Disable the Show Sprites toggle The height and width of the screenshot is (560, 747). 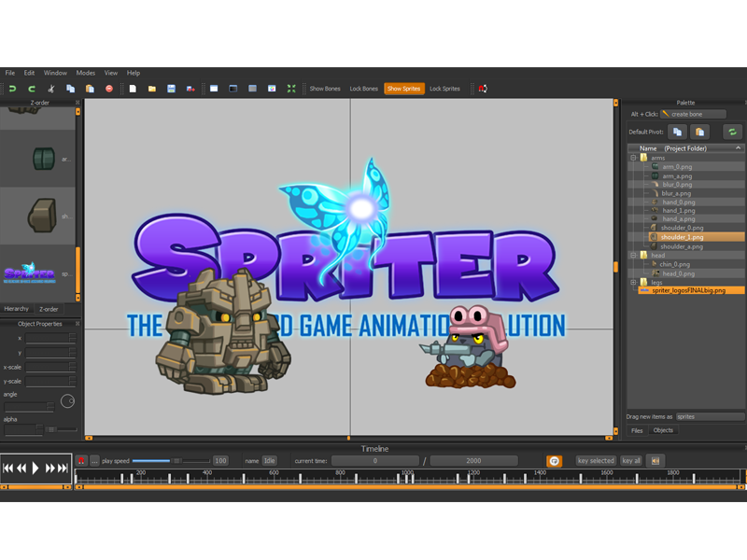[403, 89]
